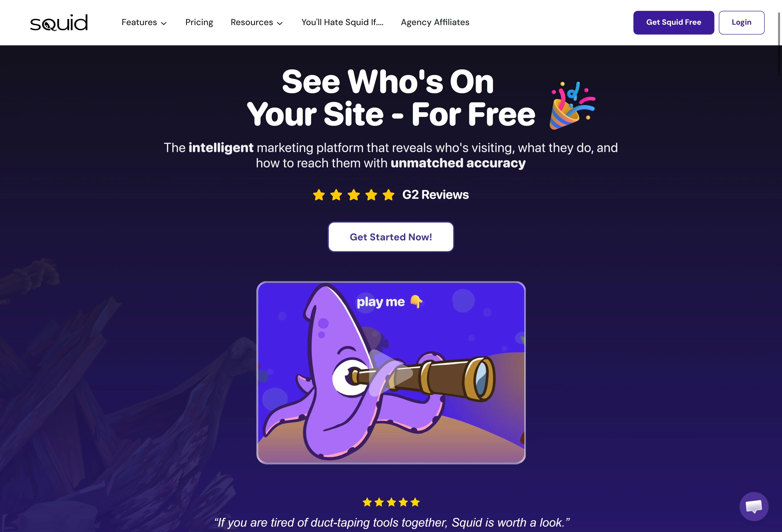Click the middle G2 review star

tap(354, 195)
